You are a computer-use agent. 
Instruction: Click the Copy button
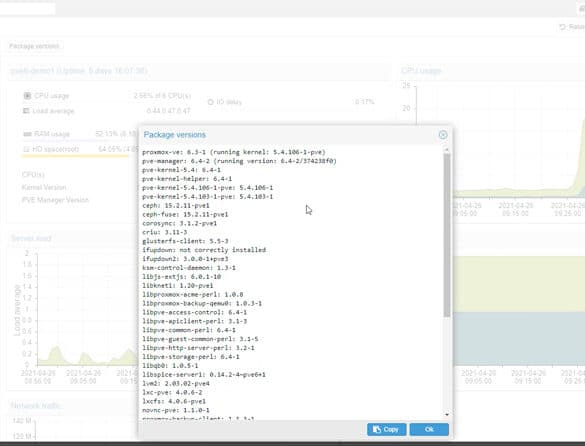386,429
